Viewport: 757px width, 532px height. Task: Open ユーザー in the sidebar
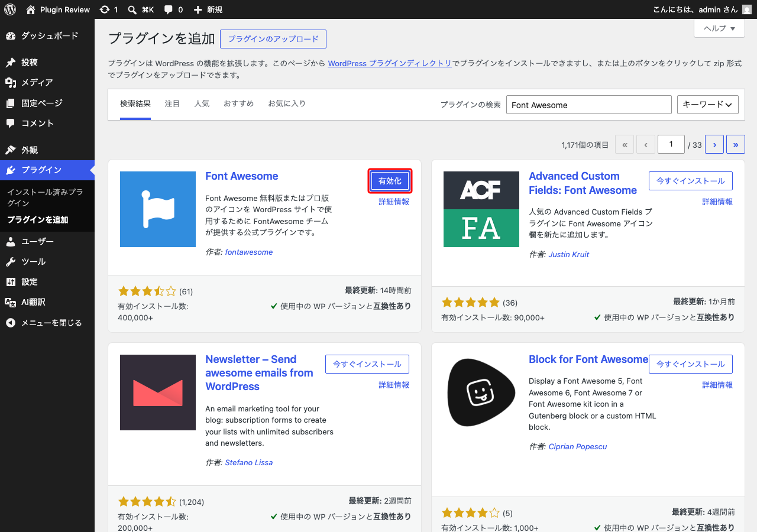[x=47, y=241]
